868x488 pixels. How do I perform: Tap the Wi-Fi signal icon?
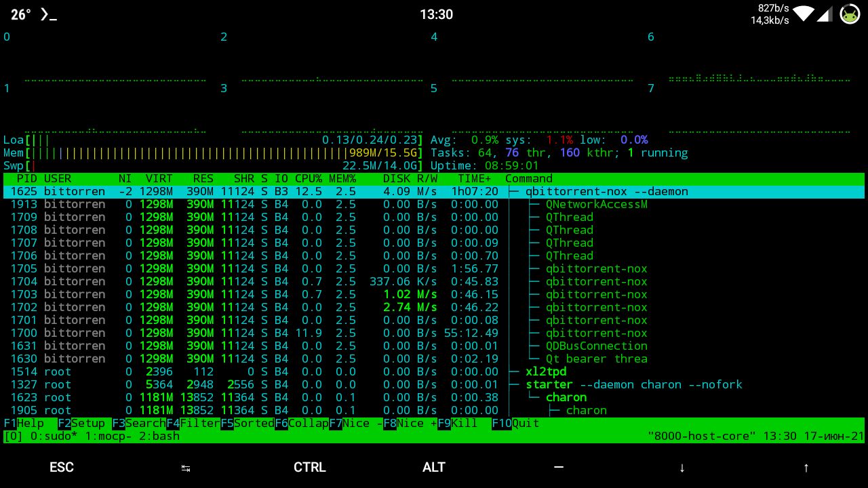803,14
